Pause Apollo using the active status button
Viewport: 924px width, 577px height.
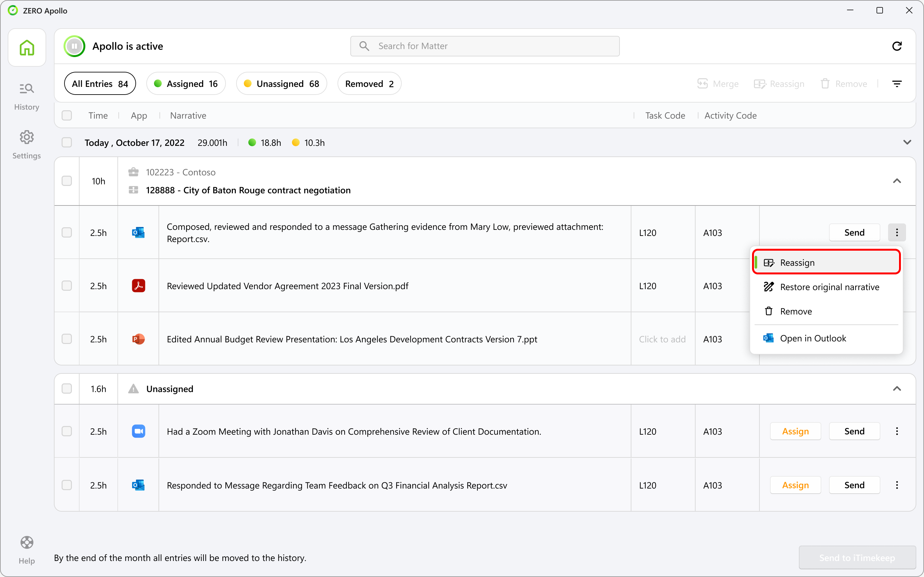coord(74,46)
